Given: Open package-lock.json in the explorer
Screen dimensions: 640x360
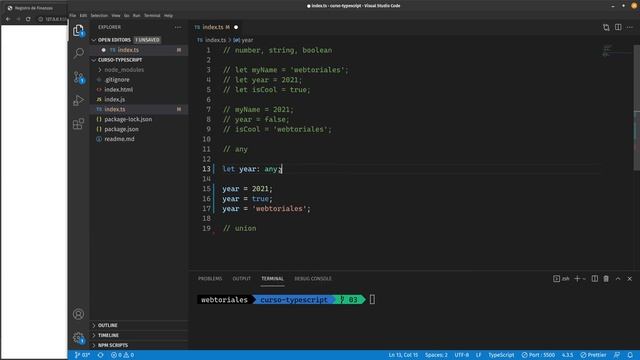Looking at the screenshot, I should coord(128,119).
